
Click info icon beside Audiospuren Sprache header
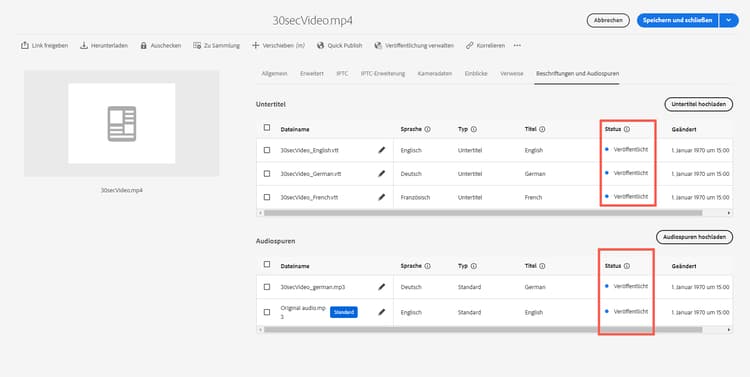428,266
